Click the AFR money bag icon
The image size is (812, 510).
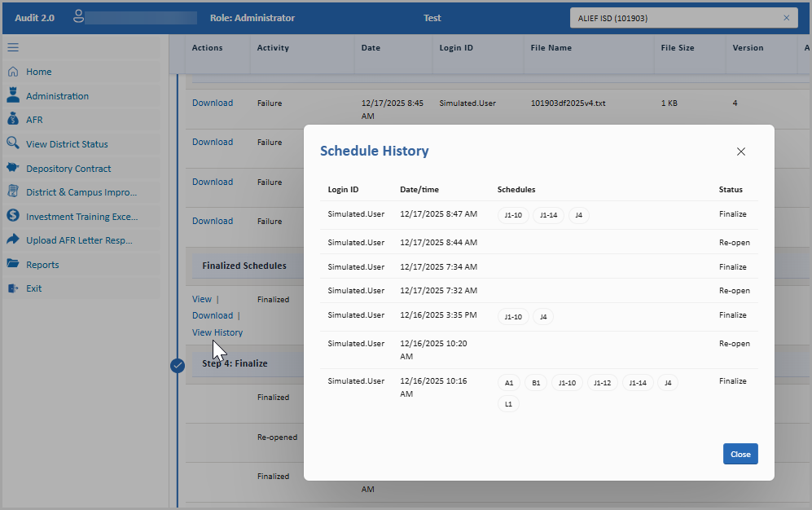point(13,120)
